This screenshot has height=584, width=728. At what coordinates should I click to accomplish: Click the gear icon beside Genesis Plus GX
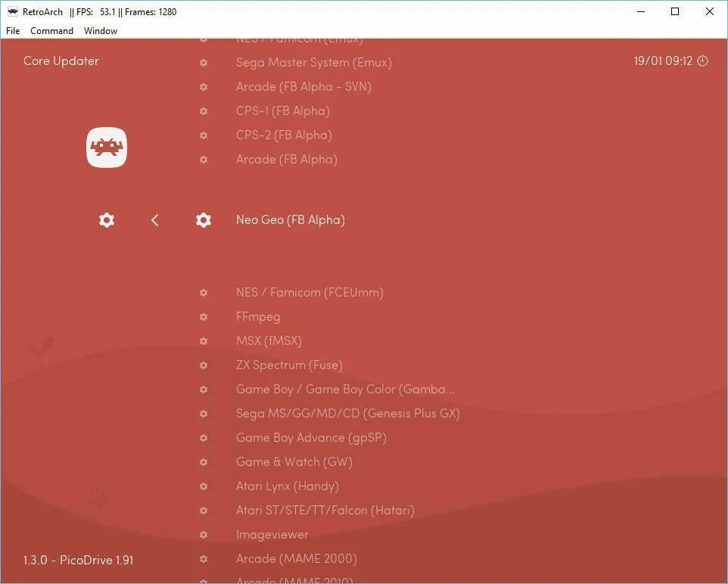coord(204,413)
